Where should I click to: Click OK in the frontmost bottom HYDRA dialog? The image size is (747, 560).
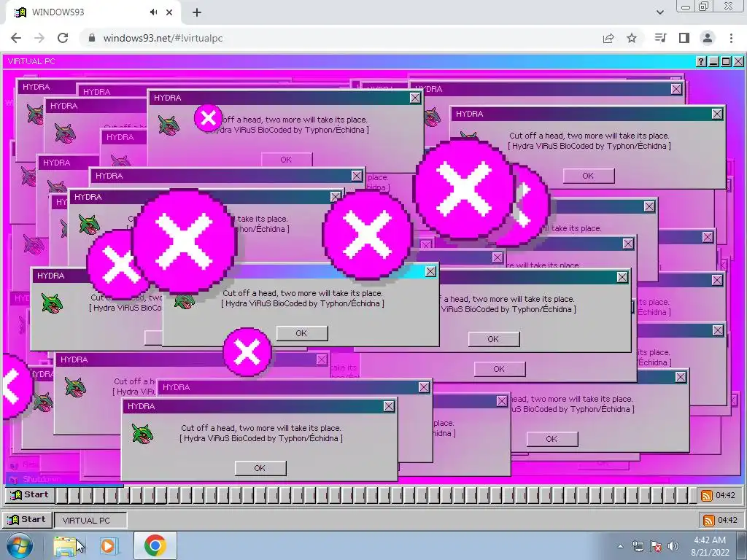[260, 468]
